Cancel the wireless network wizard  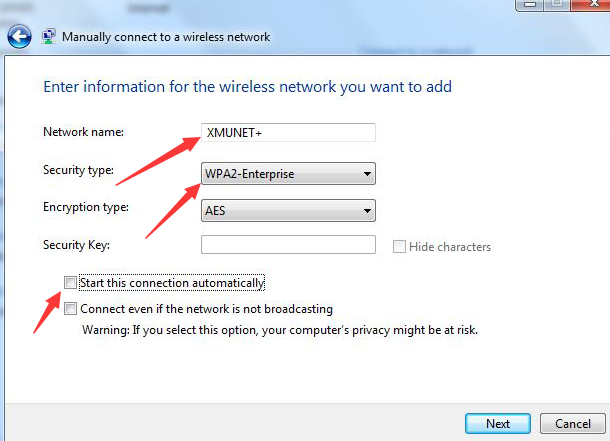click(572, 423)
